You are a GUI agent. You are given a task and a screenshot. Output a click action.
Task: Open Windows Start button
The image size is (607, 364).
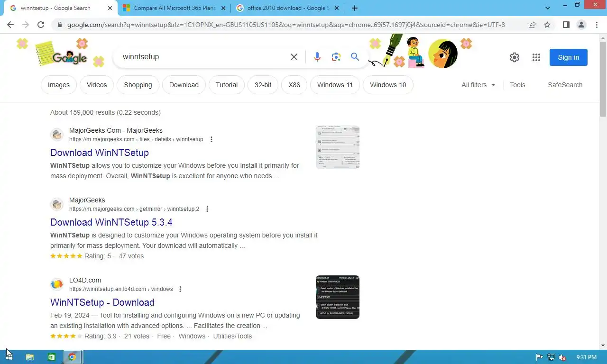[x=9, y=357]
